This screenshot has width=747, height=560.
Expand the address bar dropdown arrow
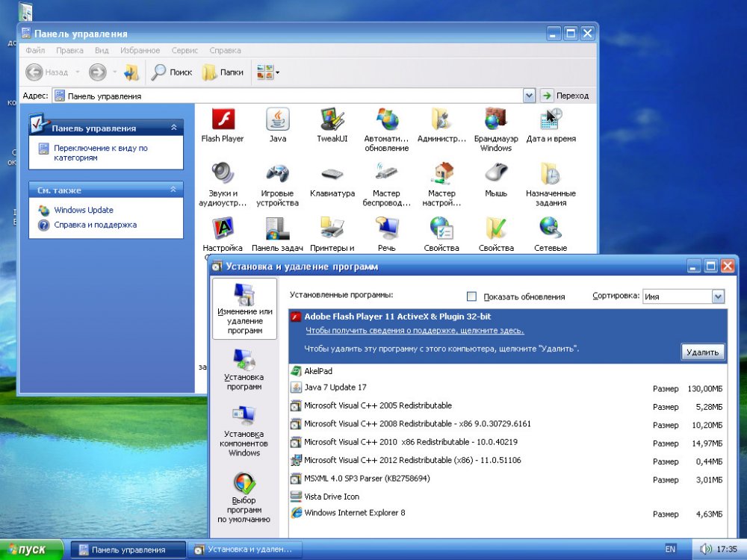pyautogui.click(x=529, y=96)
